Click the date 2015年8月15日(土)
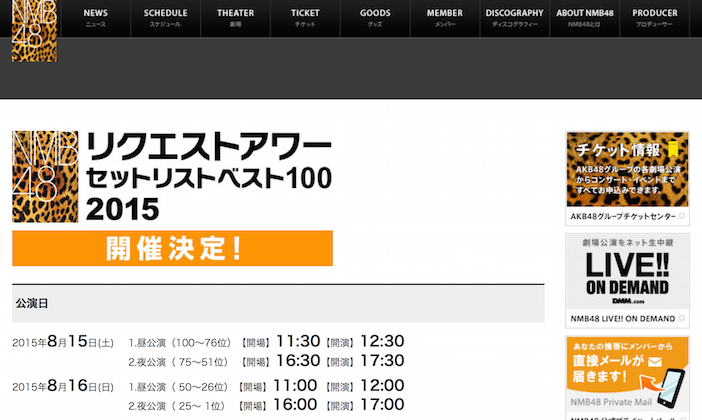This screenshot has width=702, height=420. coord(63,342)
